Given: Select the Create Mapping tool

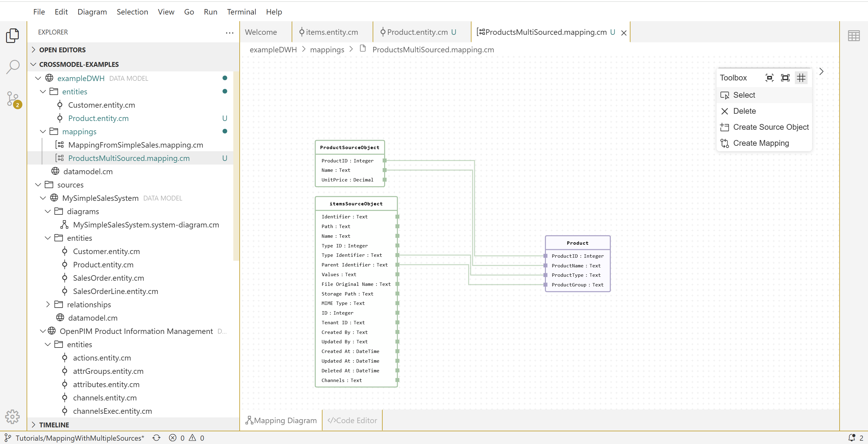Looking at the screenshot, I should pos(761,143).
